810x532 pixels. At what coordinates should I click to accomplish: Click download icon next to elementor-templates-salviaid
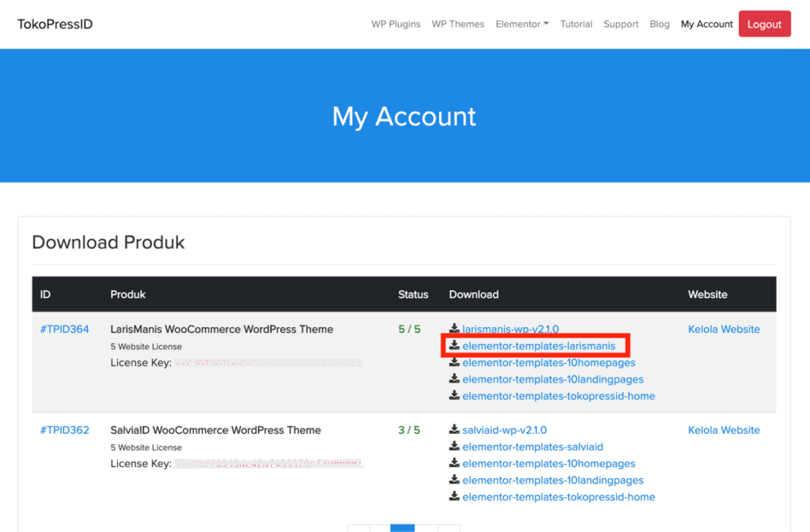pos(454,447)
